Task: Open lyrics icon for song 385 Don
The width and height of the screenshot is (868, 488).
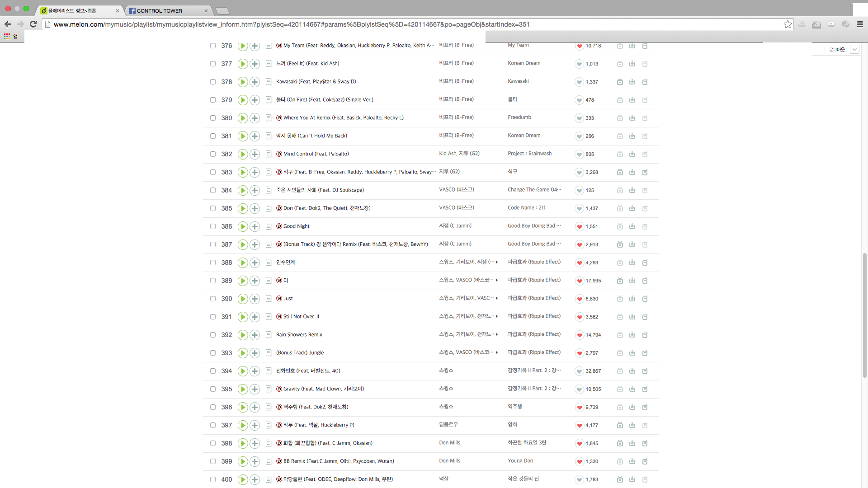Action: 268,208
